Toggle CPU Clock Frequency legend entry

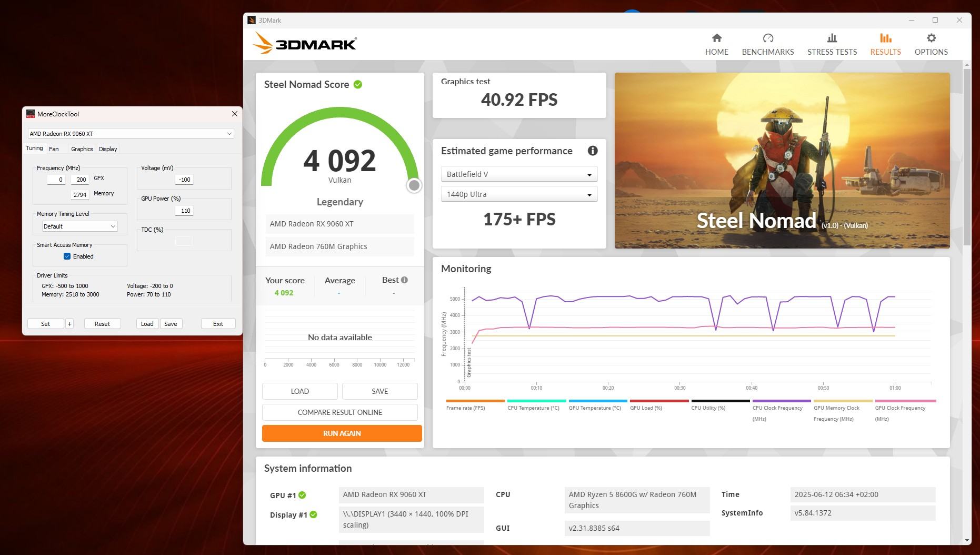tap(781, 411)
